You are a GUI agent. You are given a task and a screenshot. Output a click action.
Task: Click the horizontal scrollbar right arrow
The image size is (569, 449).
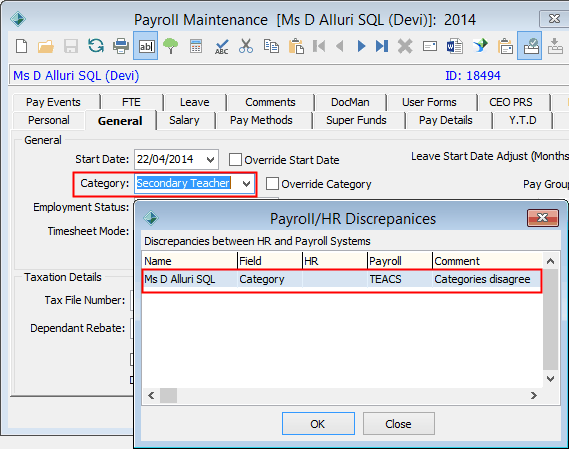click(534, 396)
